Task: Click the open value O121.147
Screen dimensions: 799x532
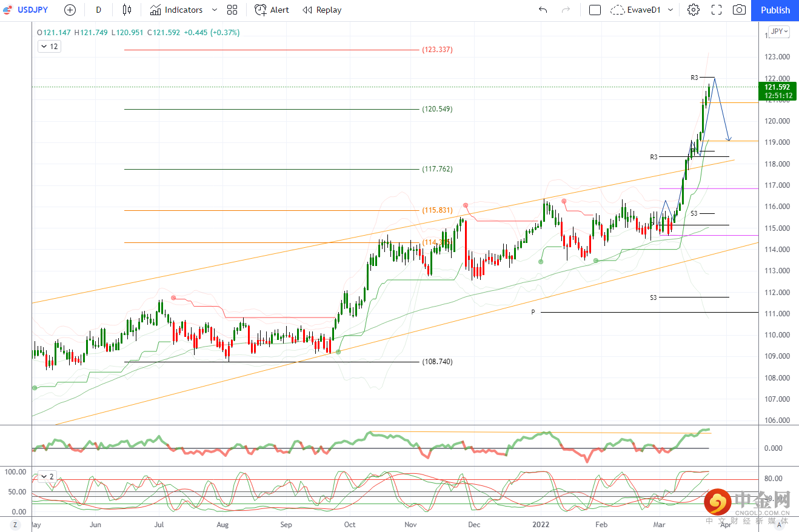Action: click(54, 33)
